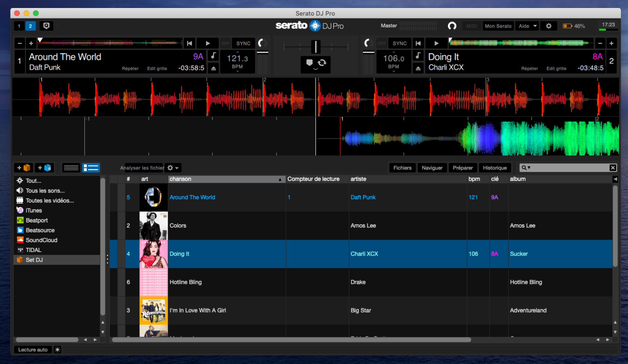
Task: Open iTunes library in the sidebar
Action: [x=33, y=210]
